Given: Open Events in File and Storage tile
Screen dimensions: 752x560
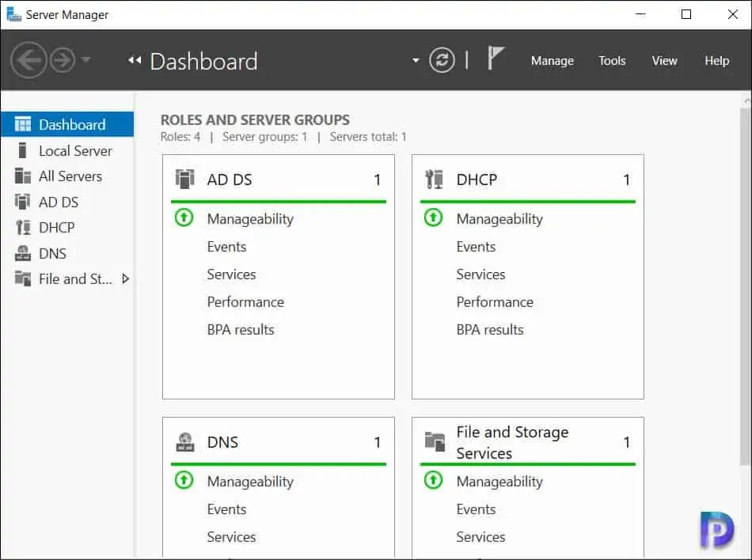Looking at the screenshot, I should pyautogui.click(x=476, y=509).
